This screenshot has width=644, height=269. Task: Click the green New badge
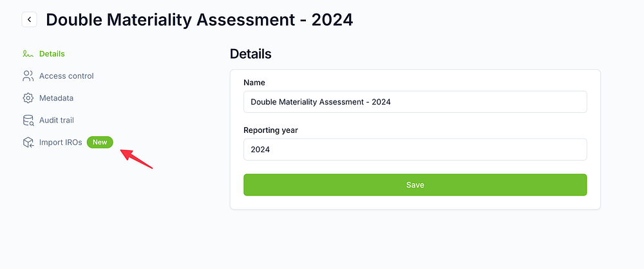click(x=100, y=143)
